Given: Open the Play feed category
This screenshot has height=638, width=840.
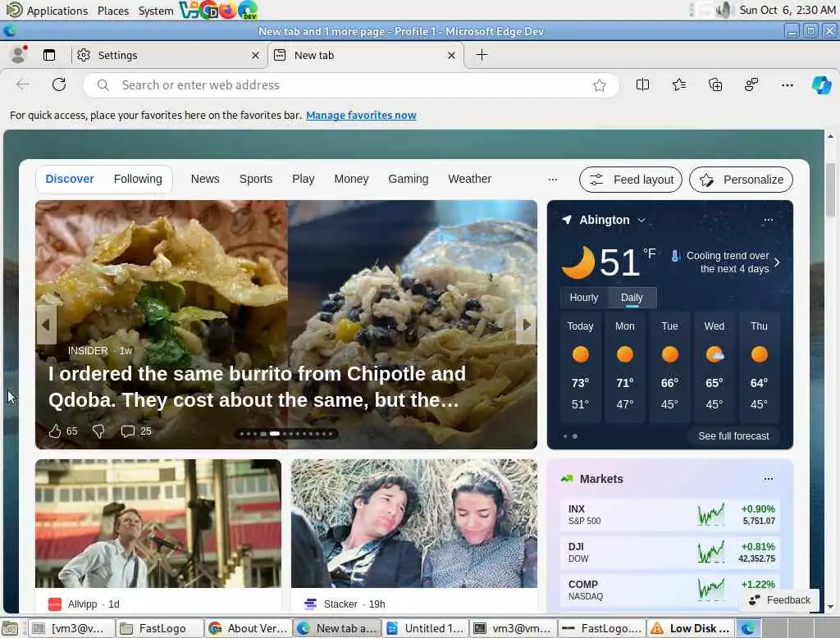Looking at the screenshot, I should pyautogui.click(x=304, y=179).
